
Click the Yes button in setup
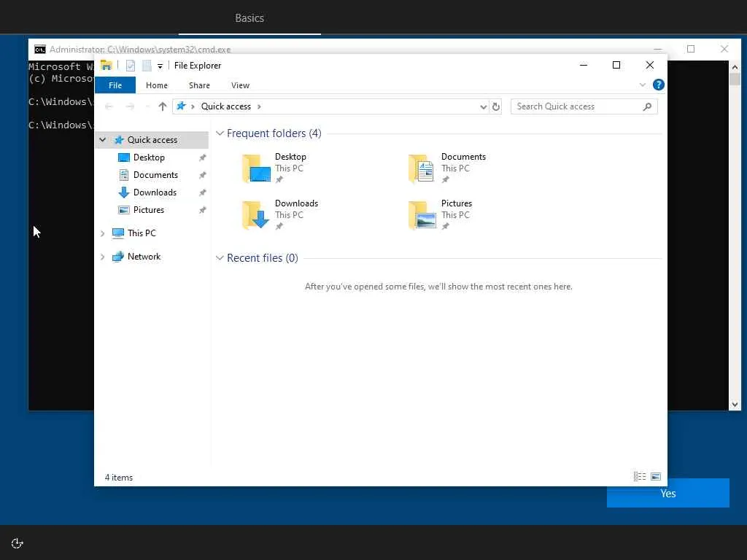[x=668, y=494]
